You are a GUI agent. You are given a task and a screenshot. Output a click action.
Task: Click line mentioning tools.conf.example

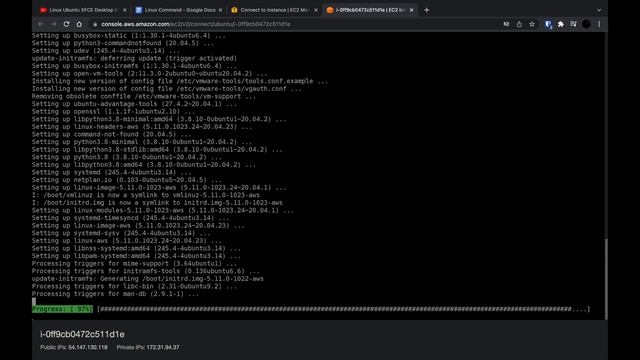tap(180, 81)
